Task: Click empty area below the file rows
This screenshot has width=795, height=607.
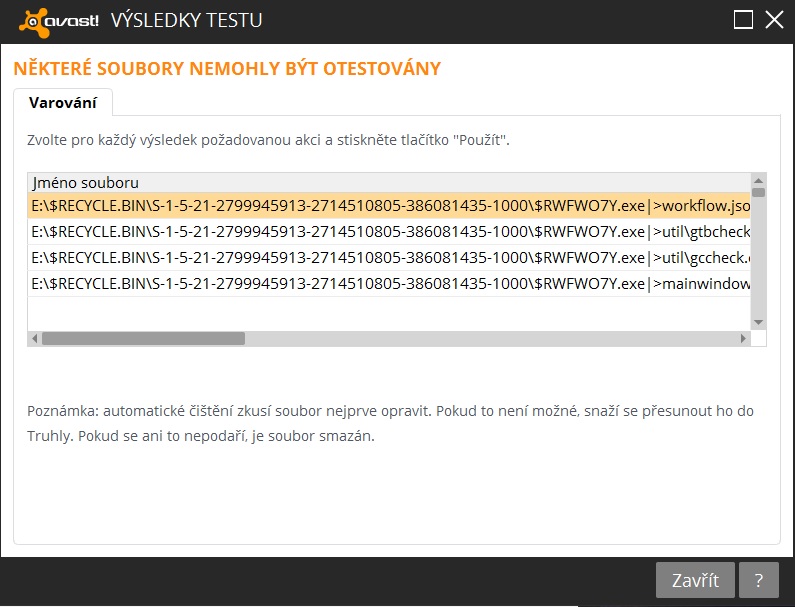Action: 388,313
